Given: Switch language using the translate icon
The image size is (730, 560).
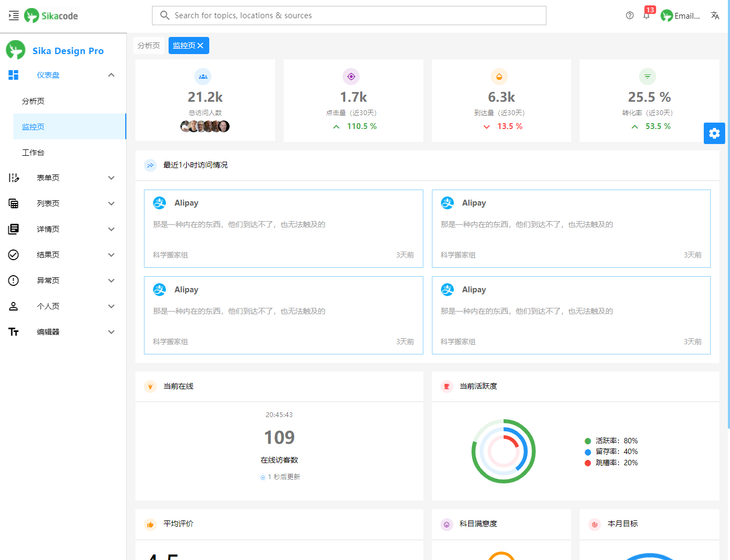Looking at the screenshot, I should point(715,16).
